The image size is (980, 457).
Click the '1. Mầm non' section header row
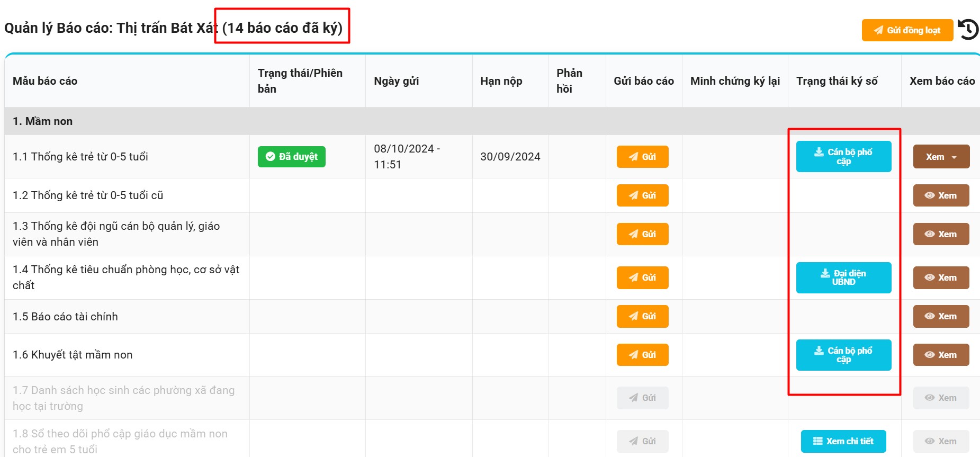click(42, 121)
